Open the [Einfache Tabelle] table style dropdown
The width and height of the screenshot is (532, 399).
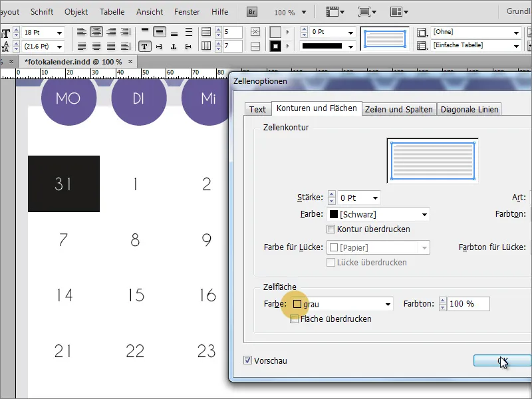click(516, 46)
